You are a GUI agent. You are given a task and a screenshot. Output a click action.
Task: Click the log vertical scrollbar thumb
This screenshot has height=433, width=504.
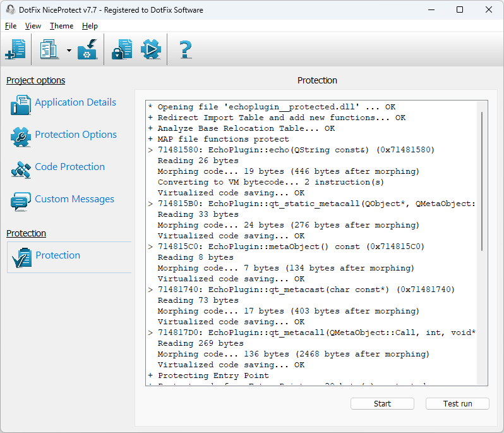[482, 181]
